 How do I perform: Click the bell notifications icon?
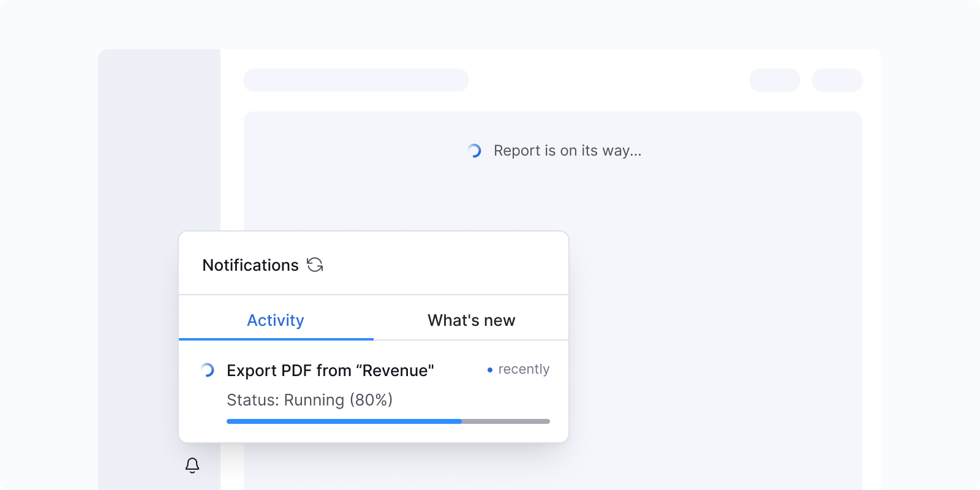point(192,466)
